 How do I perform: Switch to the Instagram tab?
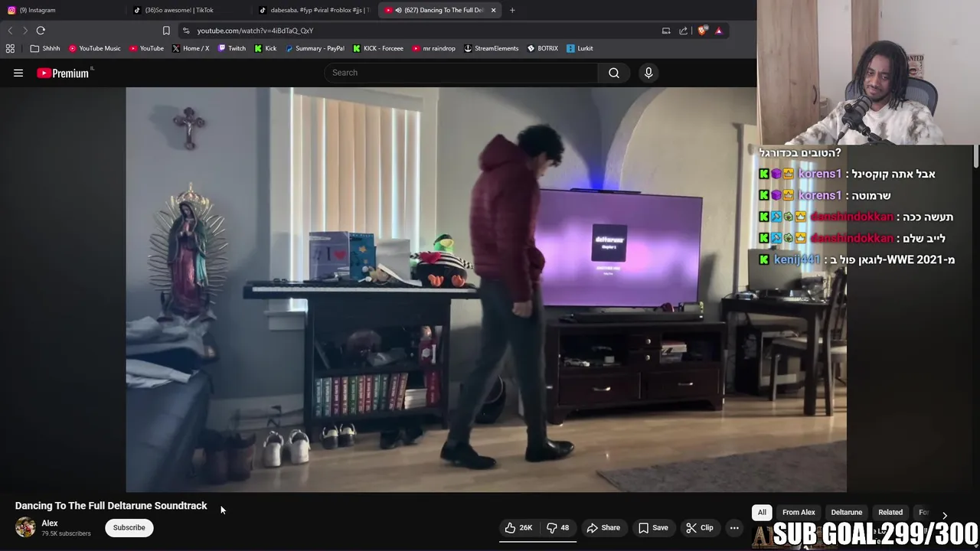[61, 10]
